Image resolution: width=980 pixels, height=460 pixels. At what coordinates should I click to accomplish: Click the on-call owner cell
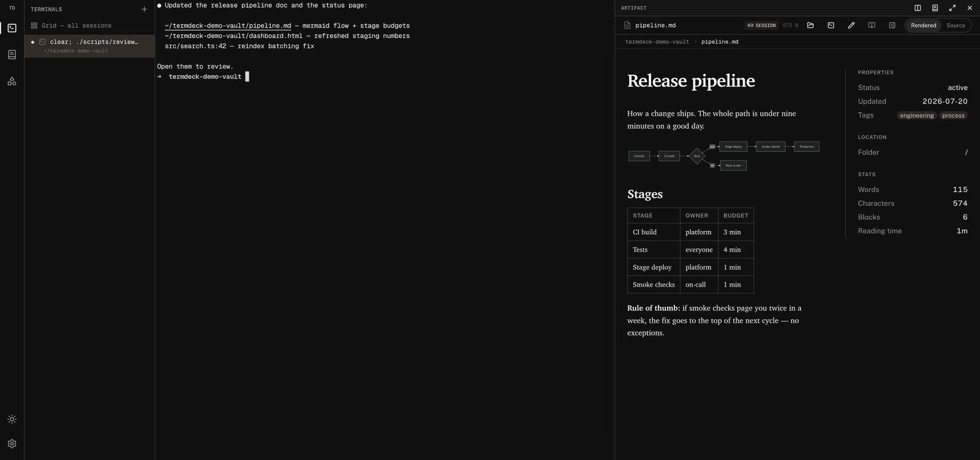pyautogui.click(x=699, y=285)
